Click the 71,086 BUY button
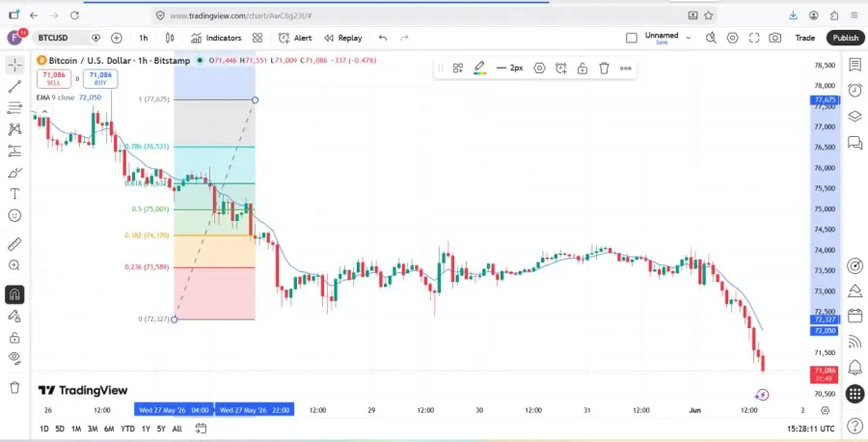 pyautogui.click(x=100, y=78)
